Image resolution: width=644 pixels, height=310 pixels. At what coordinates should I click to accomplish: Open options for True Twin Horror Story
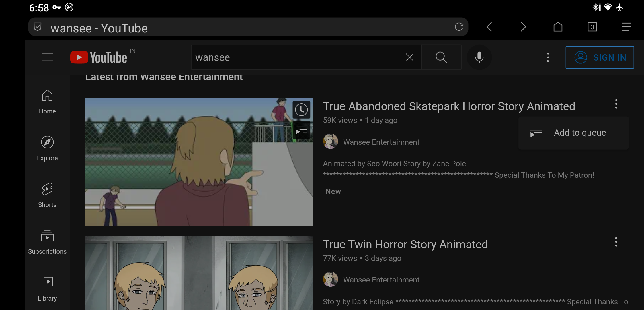click(x=616, y=242)
